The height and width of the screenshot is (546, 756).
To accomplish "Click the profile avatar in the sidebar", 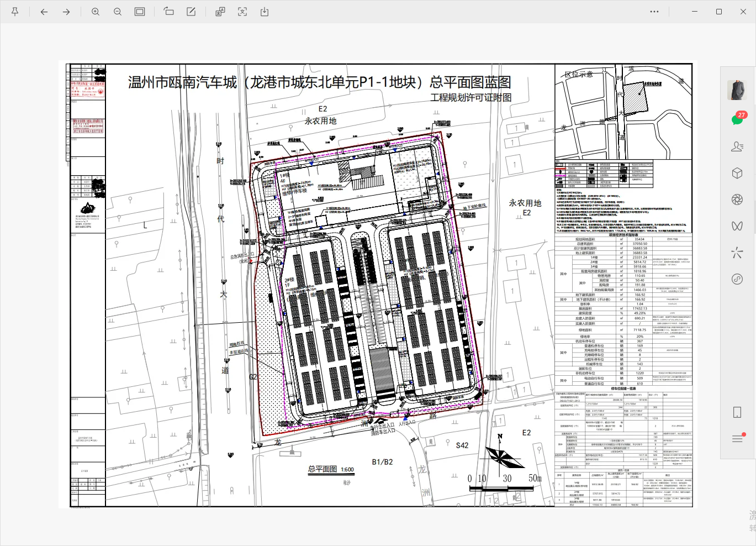I will coord(737,90).
